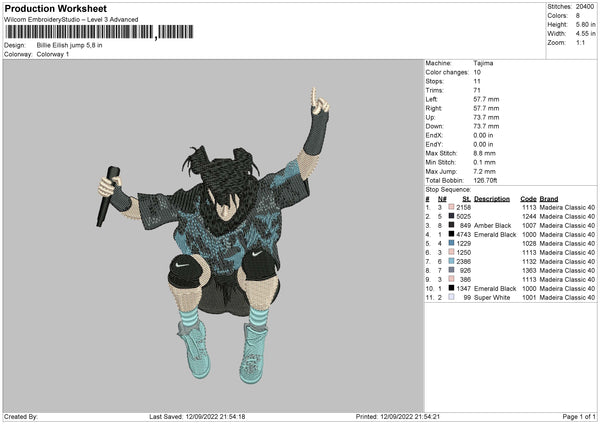600x424 pixels.
Task: Click the black swatch beside stitch count 4743
Action: [x=451, y=234]
